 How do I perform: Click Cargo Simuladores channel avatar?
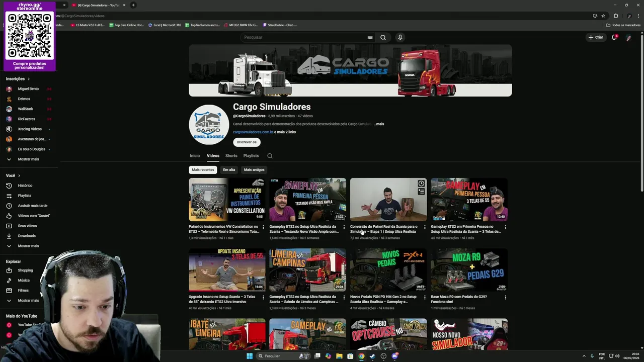209,125
